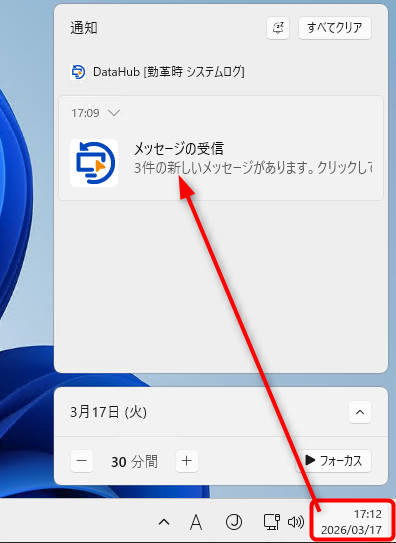Open the volume speaker icon in the tray
396x543 pixels.
(x=296, y=522)
